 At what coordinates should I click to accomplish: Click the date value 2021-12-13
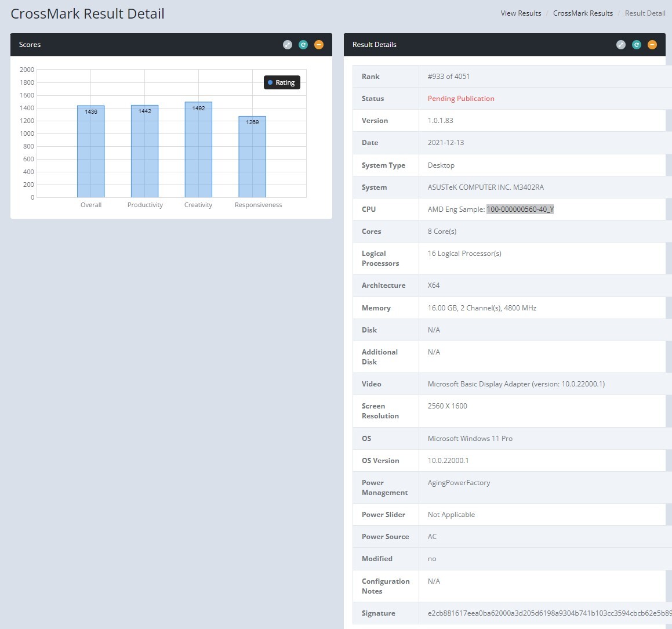tap(446, 143)
